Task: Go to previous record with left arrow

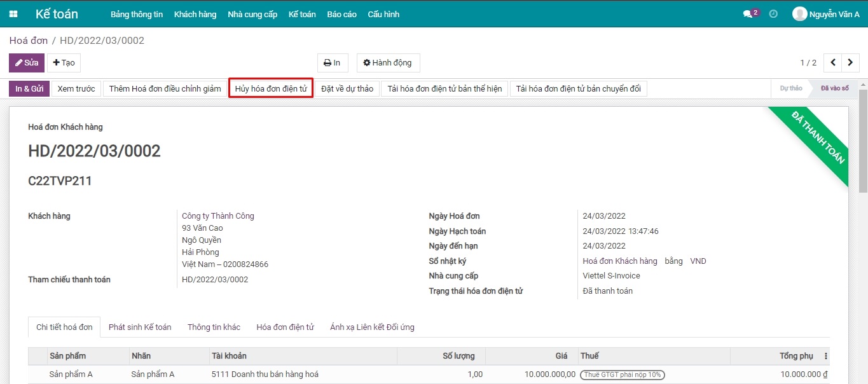Action: click(x=833, y=62)
